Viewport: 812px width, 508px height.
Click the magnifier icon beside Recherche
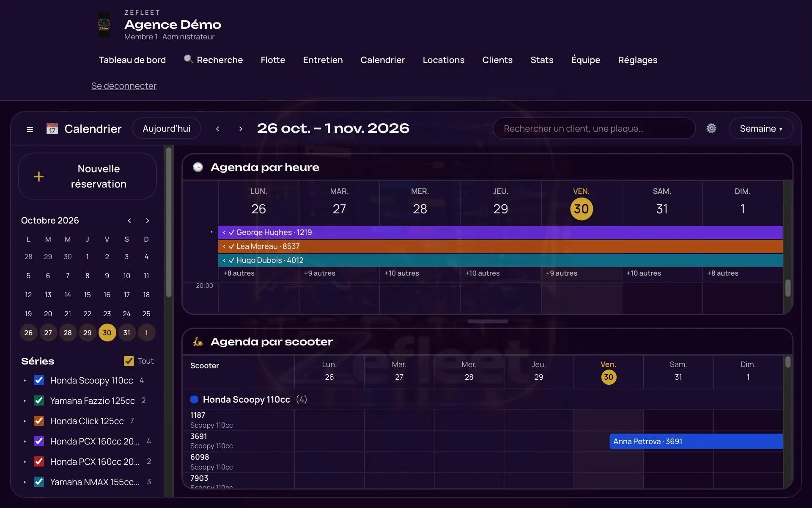coord(189,59)
